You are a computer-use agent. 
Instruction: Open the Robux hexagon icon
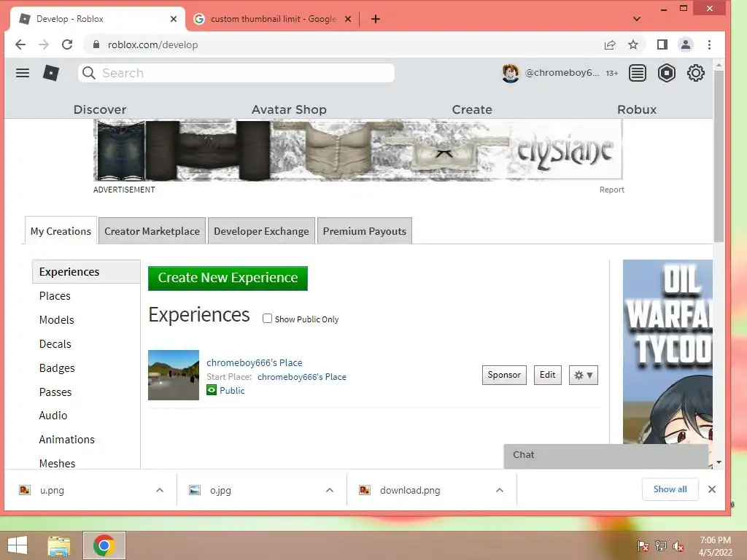click(x=667, y=73)
